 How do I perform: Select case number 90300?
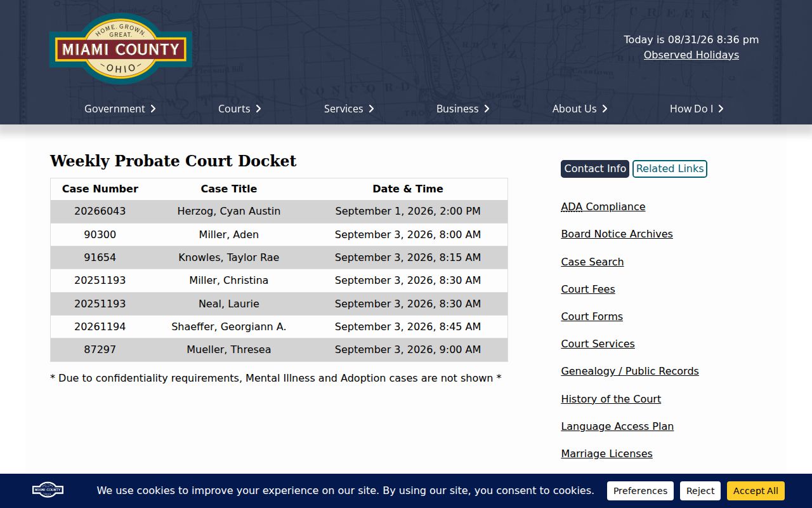(100, 234)
